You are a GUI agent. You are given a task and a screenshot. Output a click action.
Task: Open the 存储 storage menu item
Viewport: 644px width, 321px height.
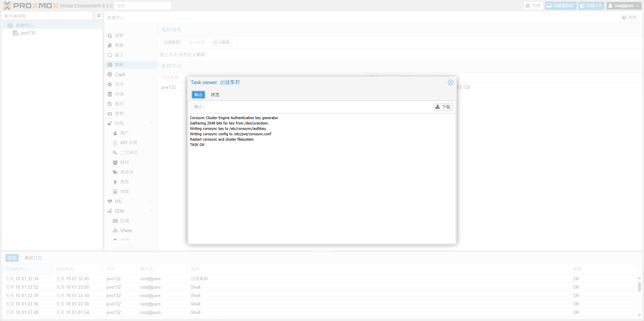(131, 94)
